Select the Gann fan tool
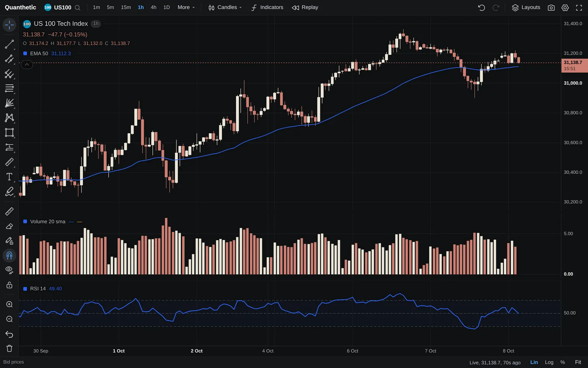 click(x=9, y=103)
